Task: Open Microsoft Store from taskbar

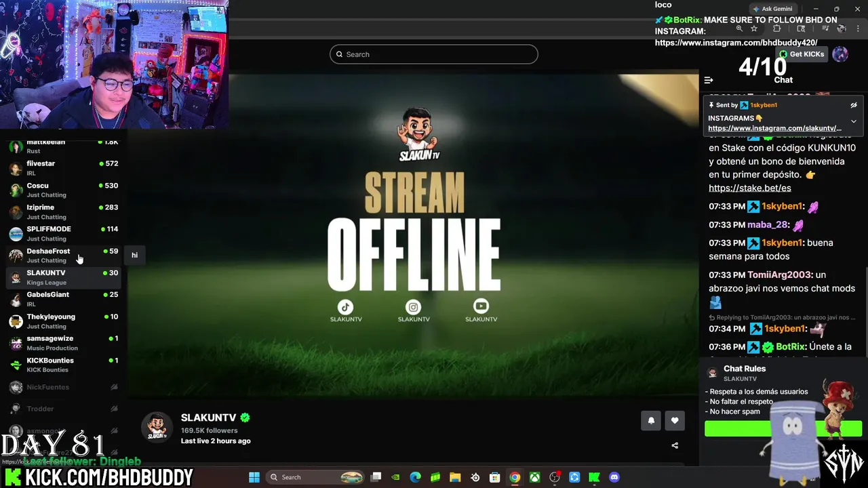Action: tap(495, 477)
